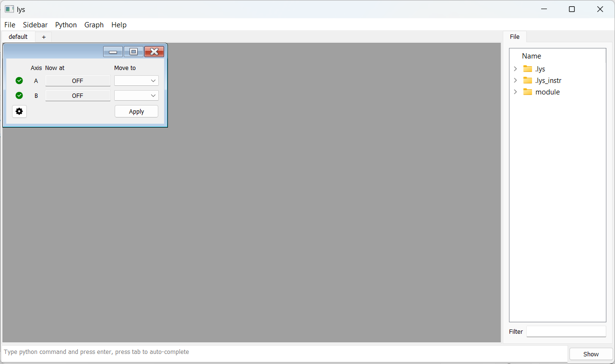Open the Move to dropdown for axis A
This screenshot has width=615, height=364.
136,81
